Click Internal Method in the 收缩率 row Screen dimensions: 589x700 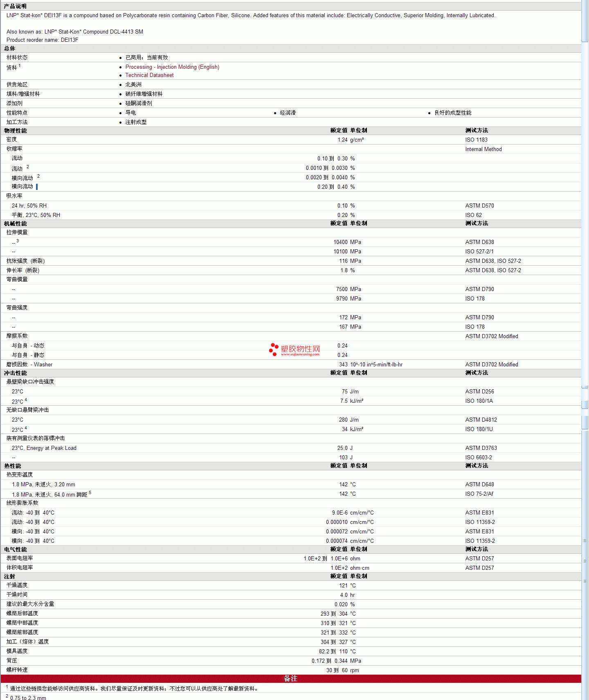tap(483, 149)
